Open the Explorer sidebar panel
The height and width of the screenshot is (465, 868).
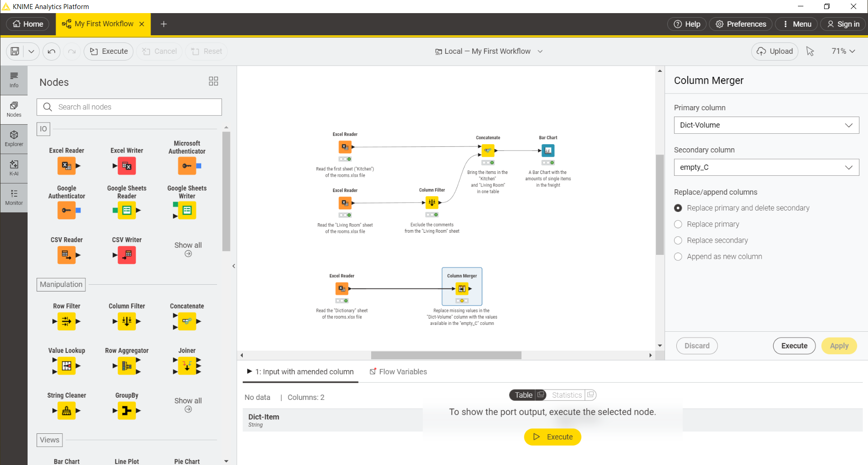point(14,138)
